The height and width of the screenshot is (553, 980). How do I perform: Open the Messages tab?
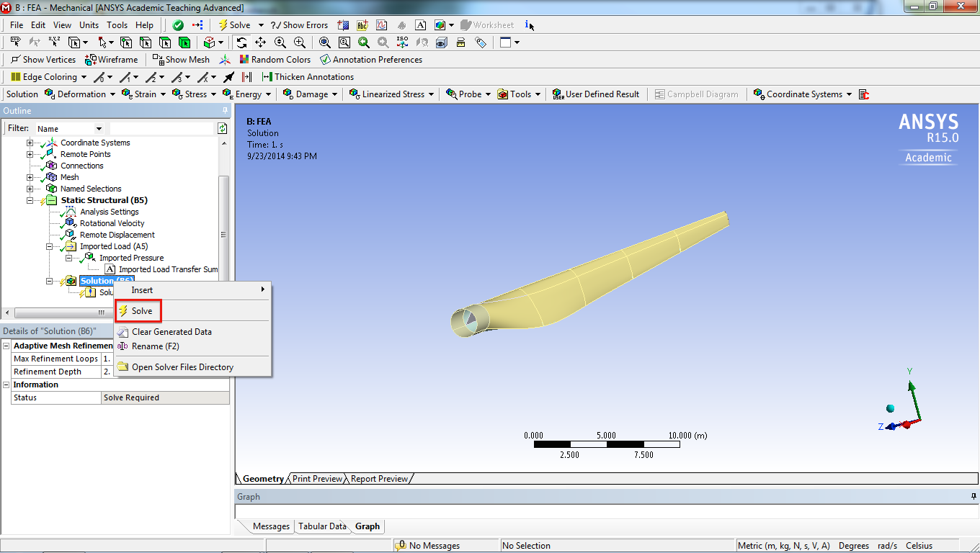pos(271,526)
